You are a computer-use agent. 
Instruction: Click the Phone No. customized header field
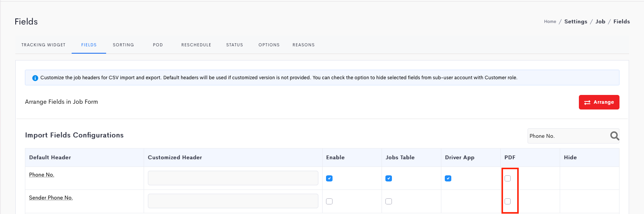pyautogui.click(x=233, y=178)
